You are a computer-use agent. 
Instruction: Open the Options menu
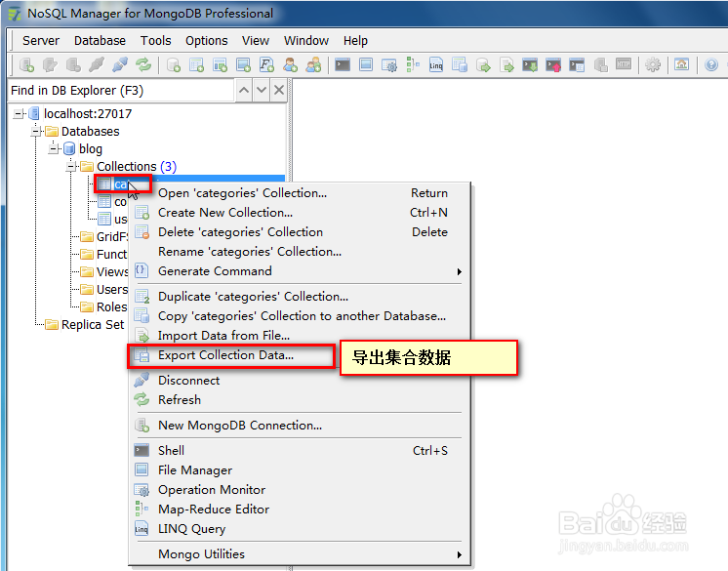click(207, 41)
